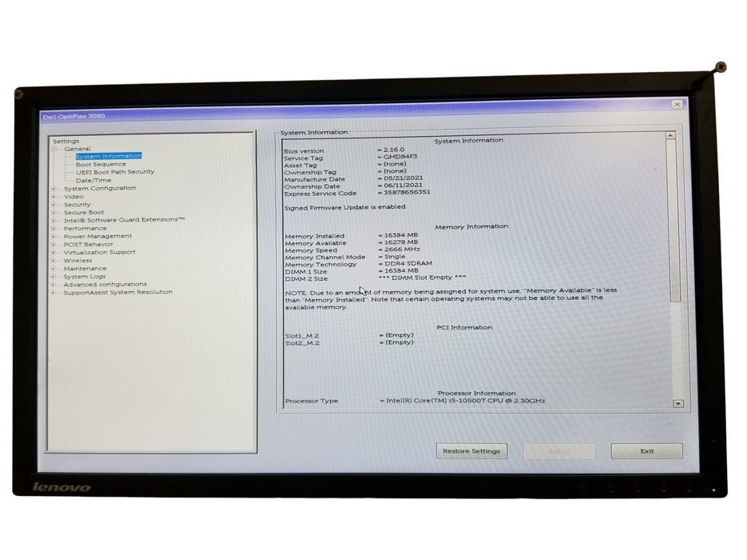
Task: Open Boot Sequence settings
Action: point(101,164)
